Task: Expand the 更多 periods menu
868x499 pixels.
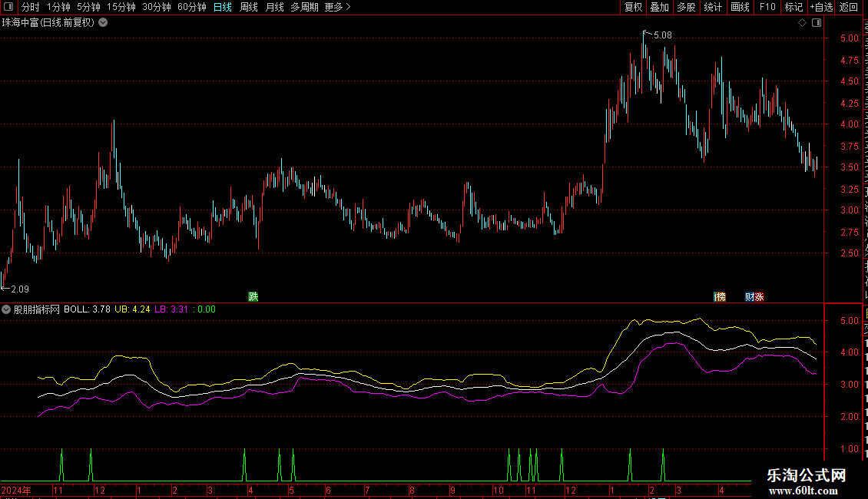Action: pos(338,7)
